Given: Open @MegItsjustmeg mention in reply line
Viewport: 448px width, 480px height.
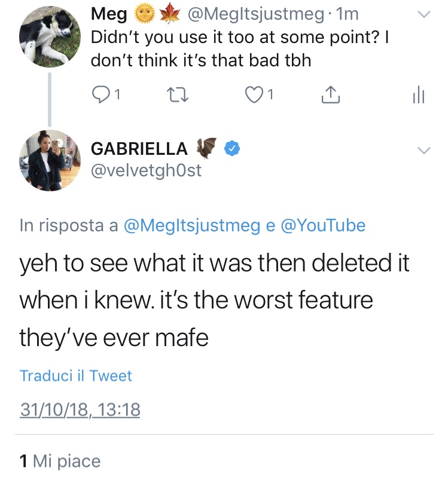Looking at the screenshot, I should click(191, 225).
